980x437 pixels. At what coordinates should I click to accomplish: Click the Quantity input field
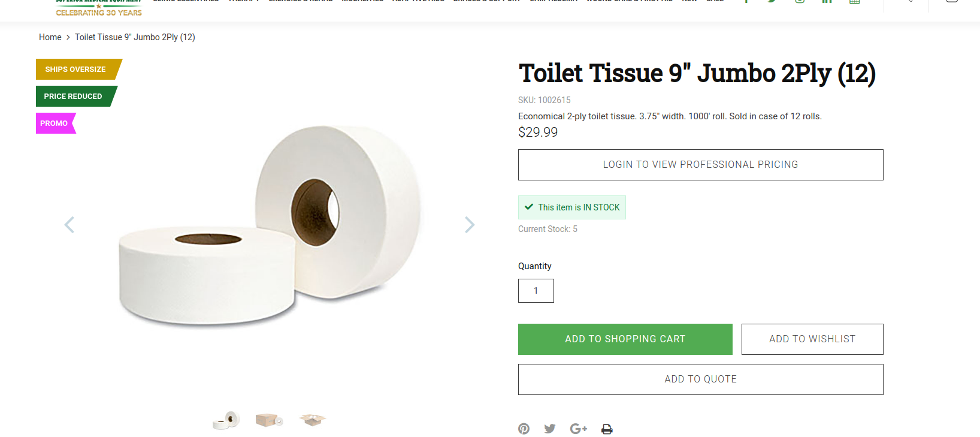point(536,291)
